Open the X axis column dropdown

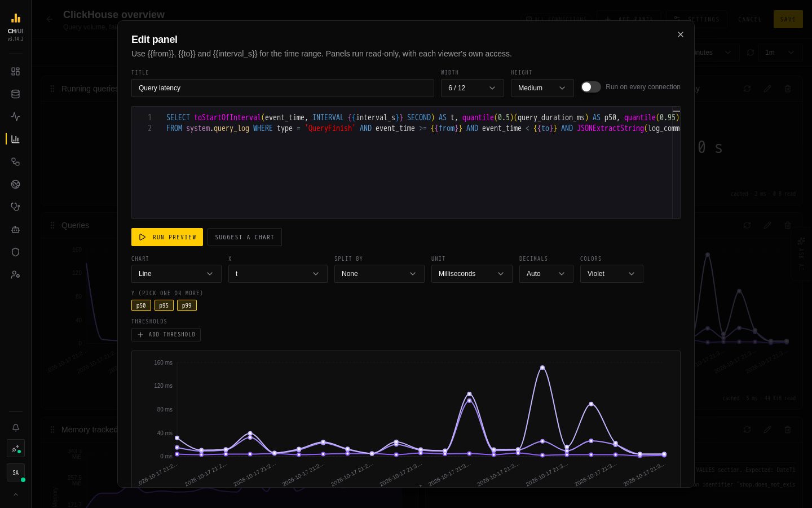coord(278,274)
